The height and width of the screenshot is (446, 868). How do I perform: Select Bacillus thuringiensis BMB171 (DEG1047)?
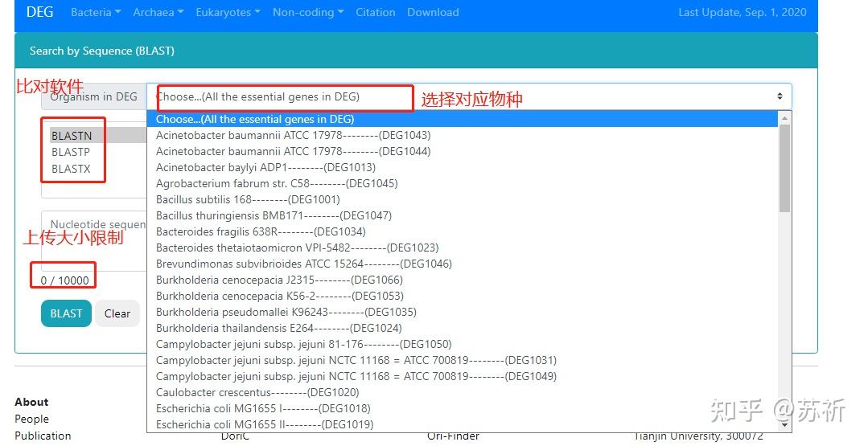(x=463, y=215)
